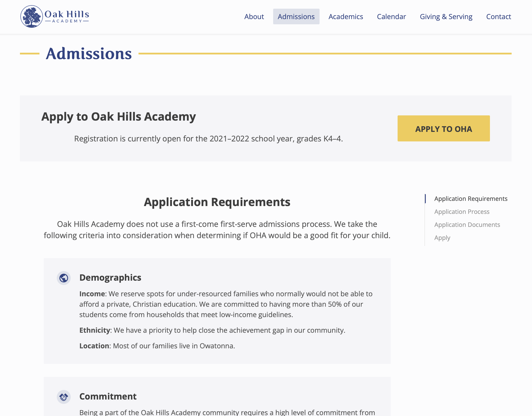This screenshot has height=416, width=532.
Task: Click the Commitment card heading
Action: point(108,396)
